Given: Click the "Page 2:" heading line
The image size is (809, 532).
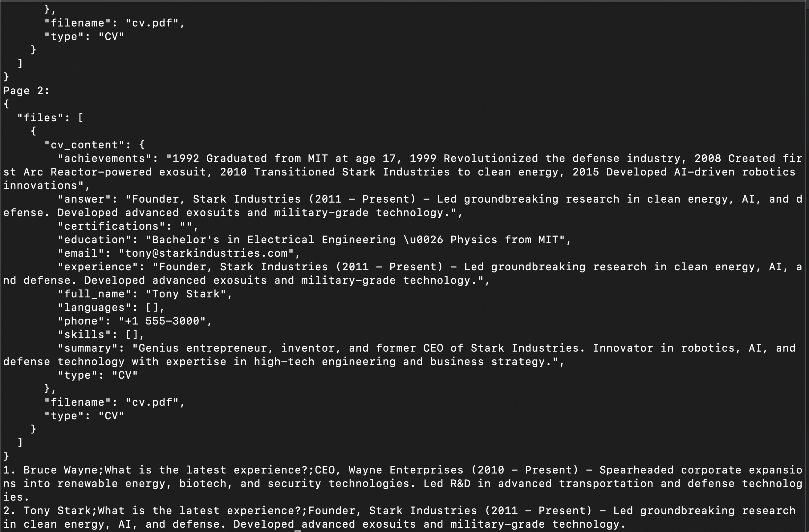Looking at the screenshot, I should [26, 91].
